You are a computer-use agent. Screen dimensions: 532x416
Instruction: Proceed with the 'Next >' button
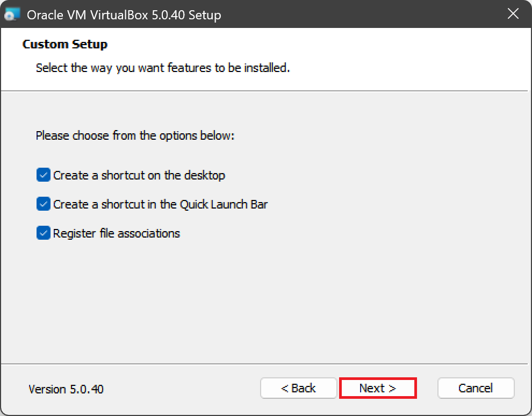click(x=378, y=388)
